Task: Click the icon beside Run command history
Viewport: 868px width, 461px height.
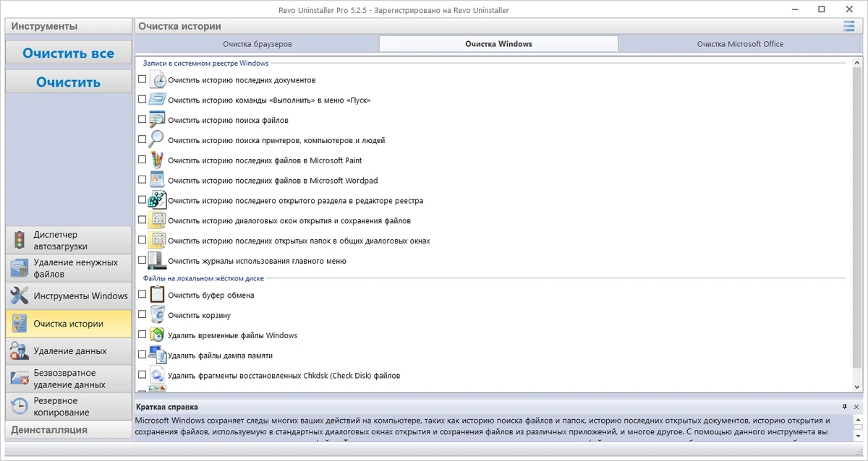Action: pos(157,100)
